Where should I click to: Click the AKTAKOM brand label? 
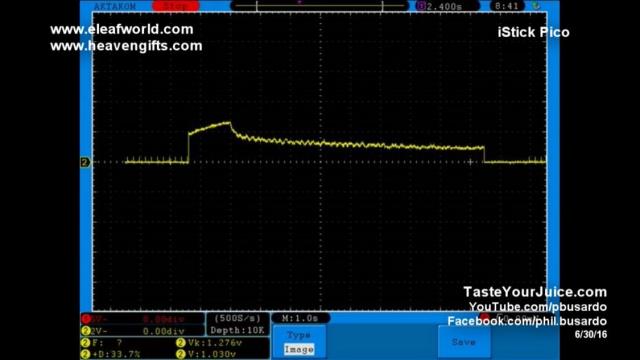point(115,6)
